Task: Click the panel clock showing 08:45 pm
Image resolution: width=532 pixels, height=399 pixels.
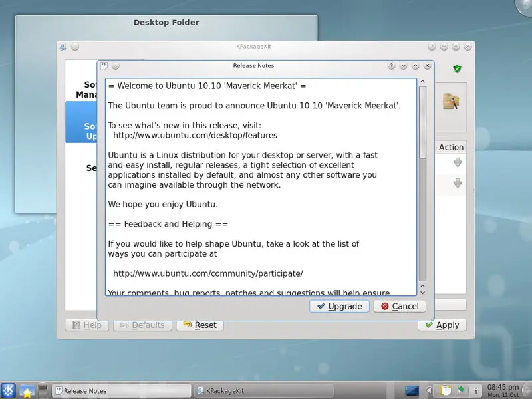Action: tap(503, 390)
